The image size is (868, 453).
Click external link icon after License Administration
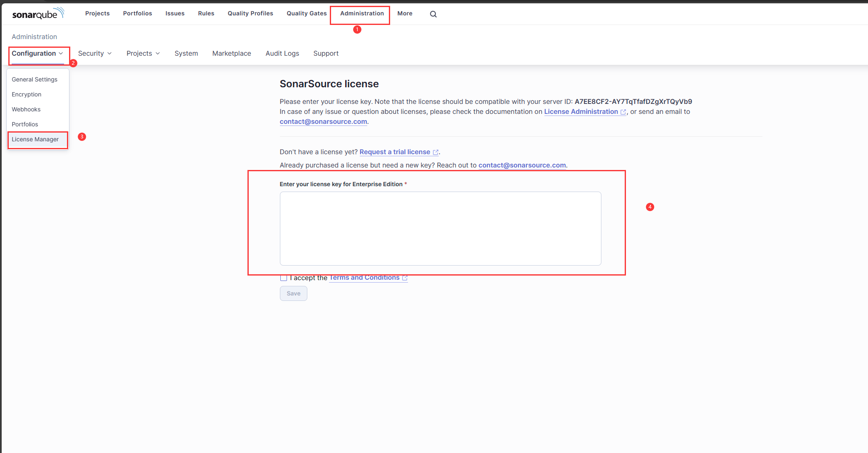[623, 112]
